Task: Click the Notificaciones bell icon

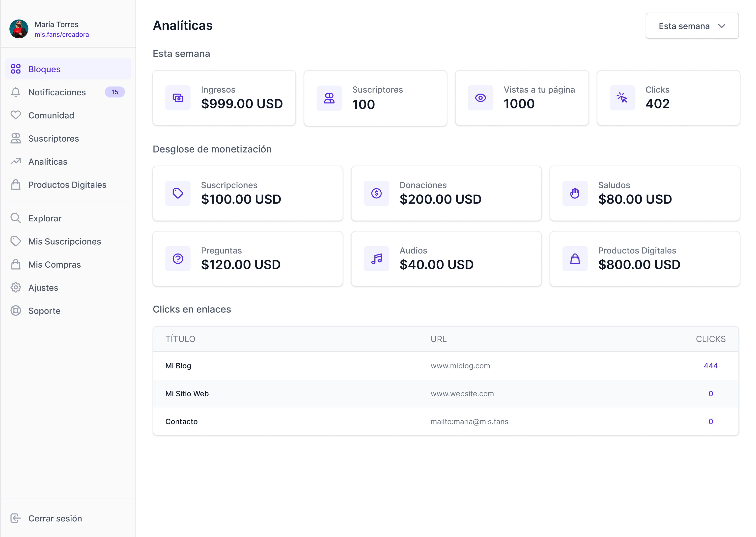Action: [16, 92]
